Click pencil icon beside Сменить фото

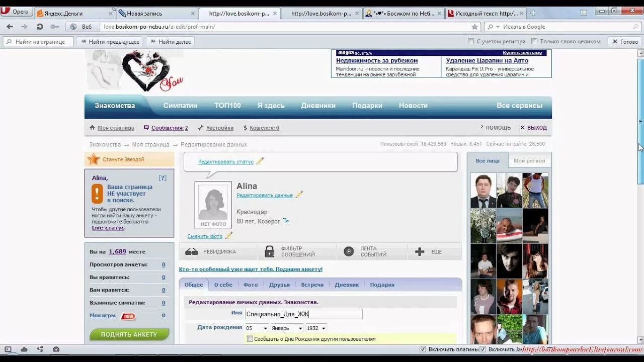[x=229, y=236]
